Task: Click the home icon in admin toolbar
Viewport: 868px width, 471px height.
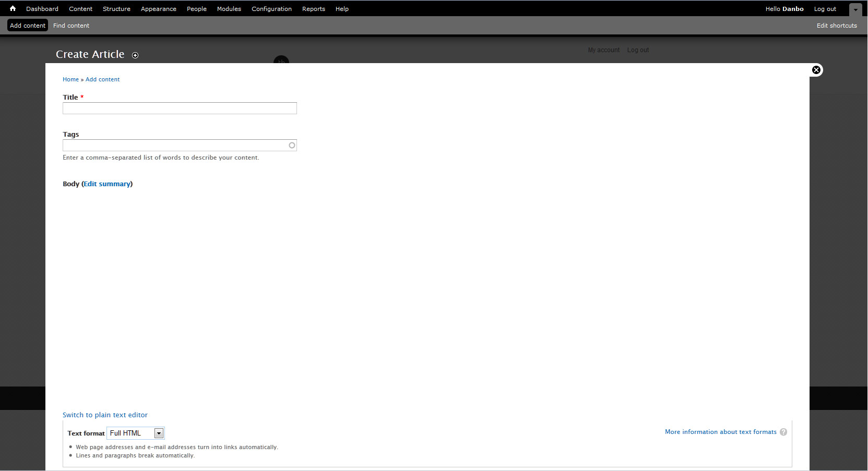Action: (x=13, y=9)
